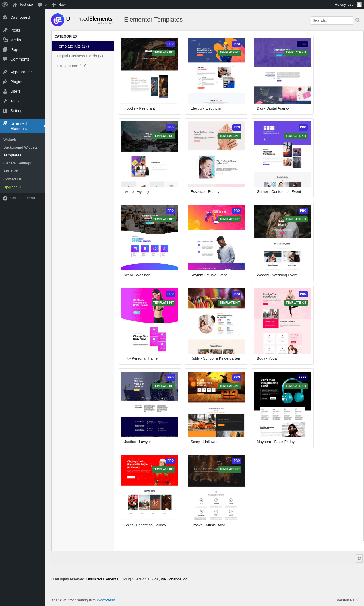Image resolution: width=364 pixels, height=606 pixels.
Task: Click the FREE badge on Mayhem template
Action: 303,377
